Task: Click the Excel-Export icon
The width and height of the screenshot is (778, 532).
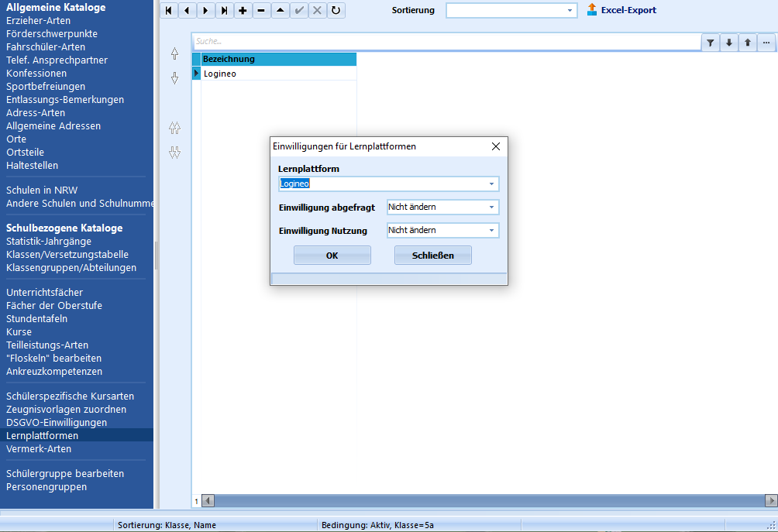Action: 592,9
